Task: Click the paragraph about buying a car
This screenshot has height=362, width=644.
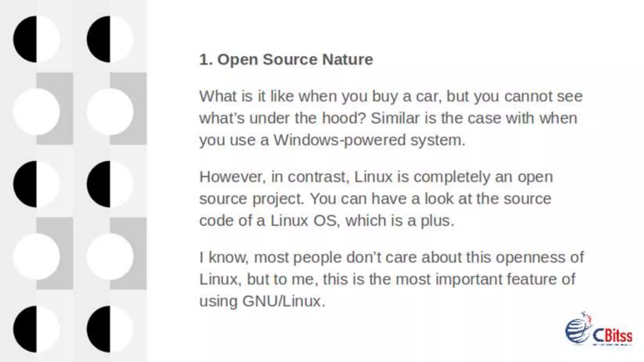Action: coord(391,118)
